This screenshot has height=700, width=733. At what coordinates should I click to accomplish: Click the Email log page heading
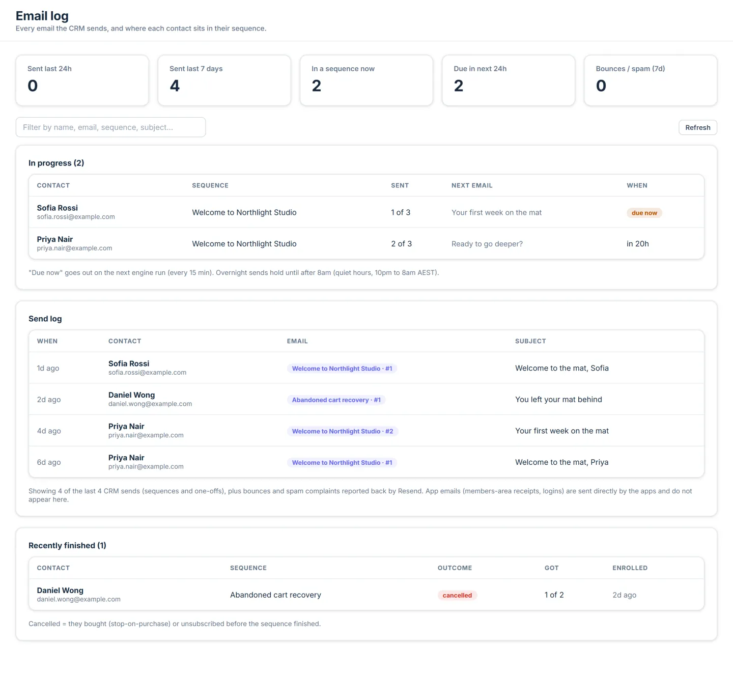42,16
